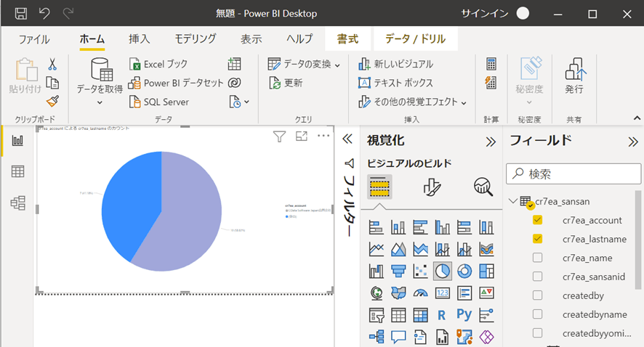644x347 pixels.
Task: Select the stacked column chart visual
Action: tap(398, 227)
